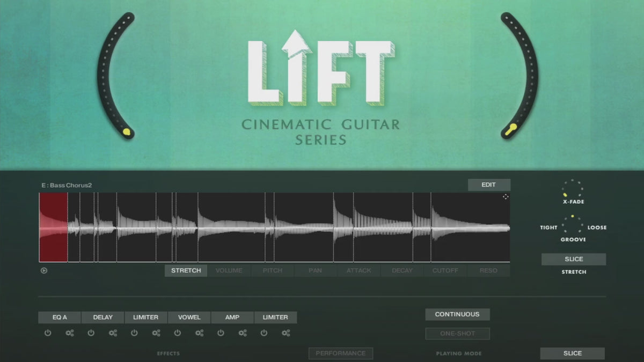Switch to the PITCH parameter tab
The width and height of the screenshot is (644, 362).
[x=273, y=271]
